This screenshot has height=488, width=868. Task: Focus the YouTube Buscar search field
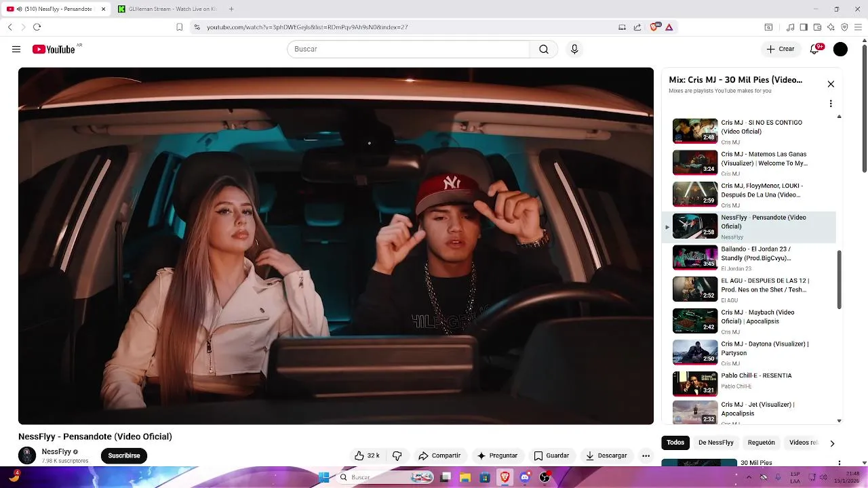pos(408,49)
